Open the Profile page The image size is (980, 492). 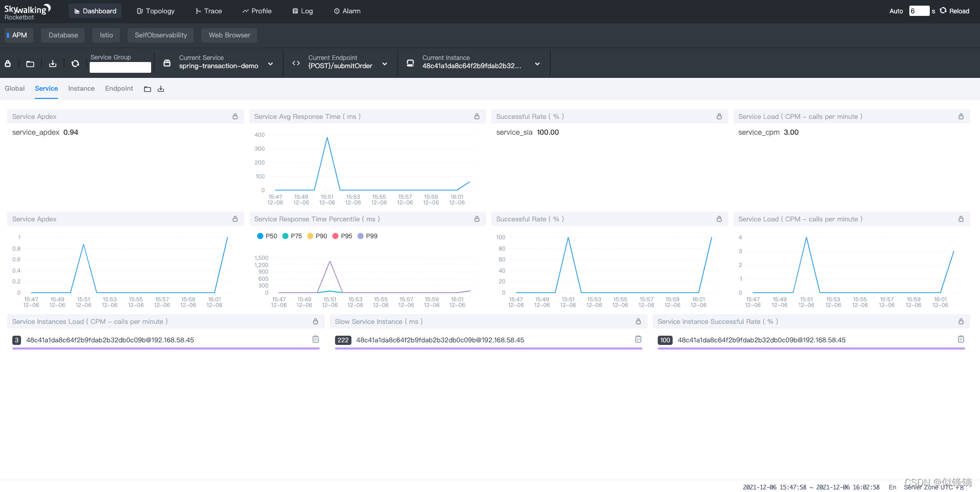(257, 11)
